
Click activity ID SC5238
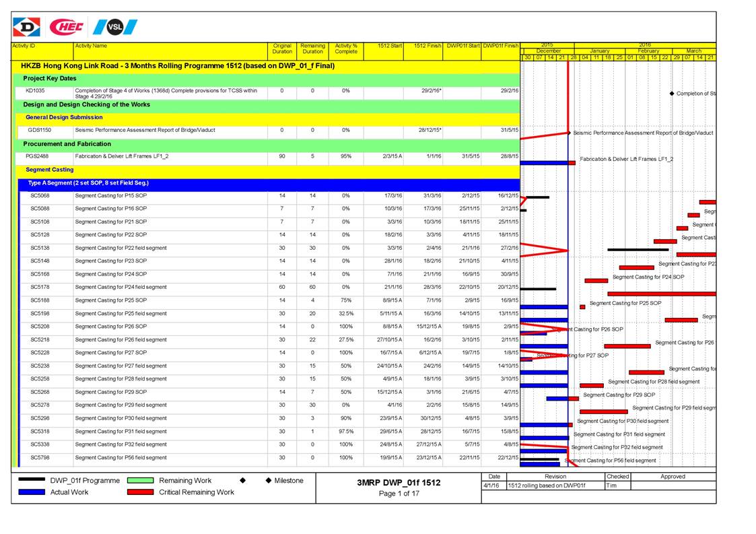point(40,366)
